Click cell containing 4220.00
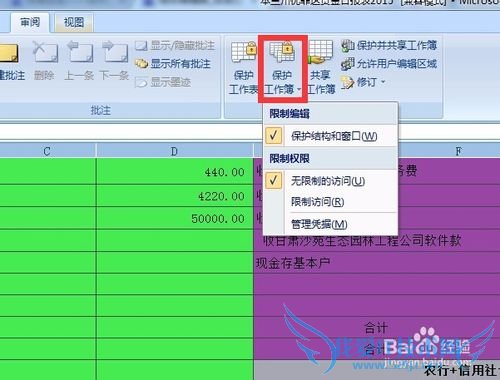Image resolution: width=500 pixels, height=380 pixels. [175, 196]
